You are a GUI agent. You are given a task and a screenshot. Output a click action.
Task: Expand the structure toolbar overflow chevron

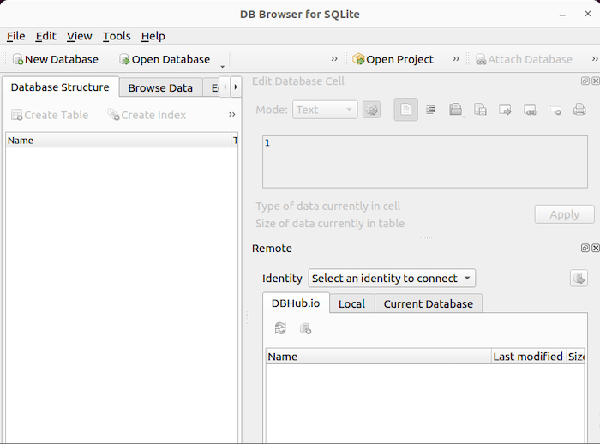pos(232,114)
